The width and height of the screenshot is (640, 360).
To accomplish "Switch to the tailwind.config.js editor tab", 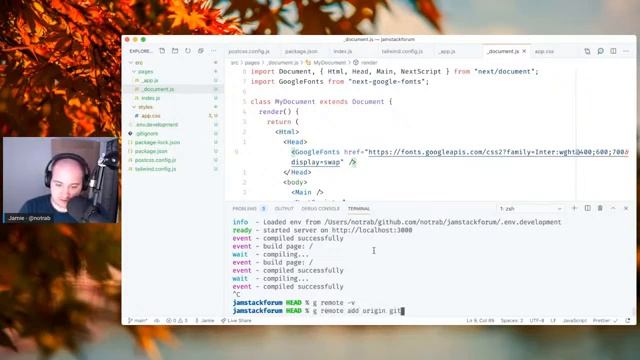I will click(x=402, y=51).
